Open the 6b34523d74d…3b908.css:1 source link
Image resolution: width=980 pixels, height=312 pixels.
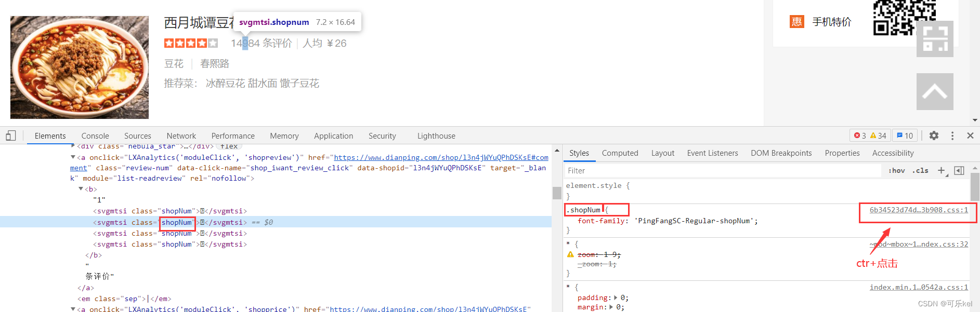919,210
